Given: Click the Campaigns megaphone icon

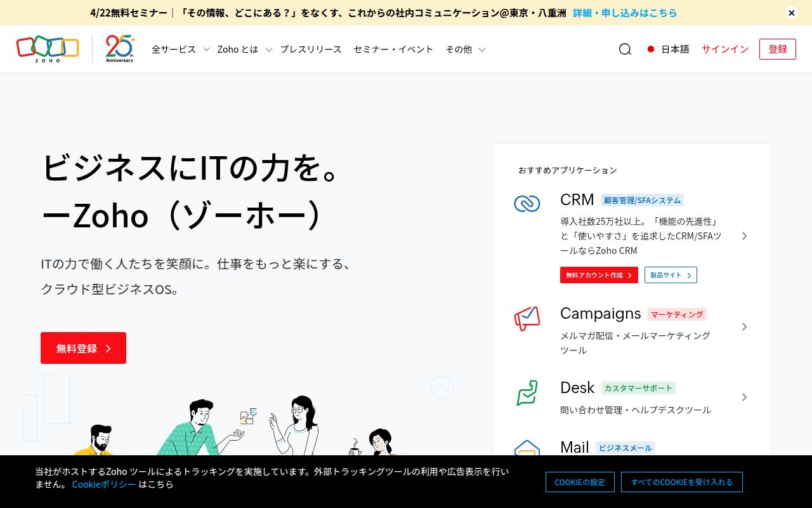Looking at the screenshot, I should 527,318.
